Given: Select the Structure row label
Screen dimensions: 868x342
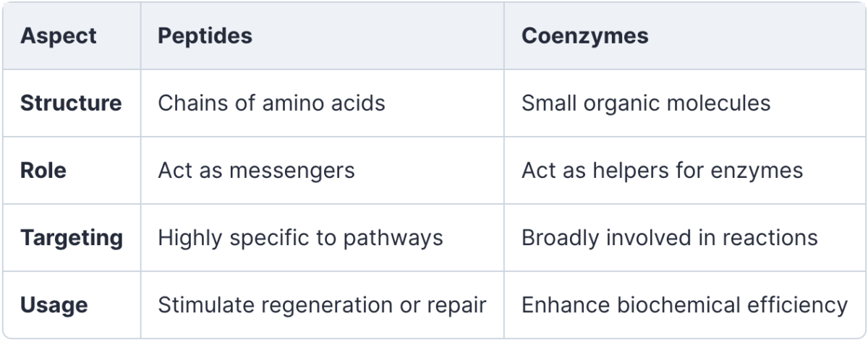Looking at the screenshot, I should pyautogui.click(x=71, y=103).
